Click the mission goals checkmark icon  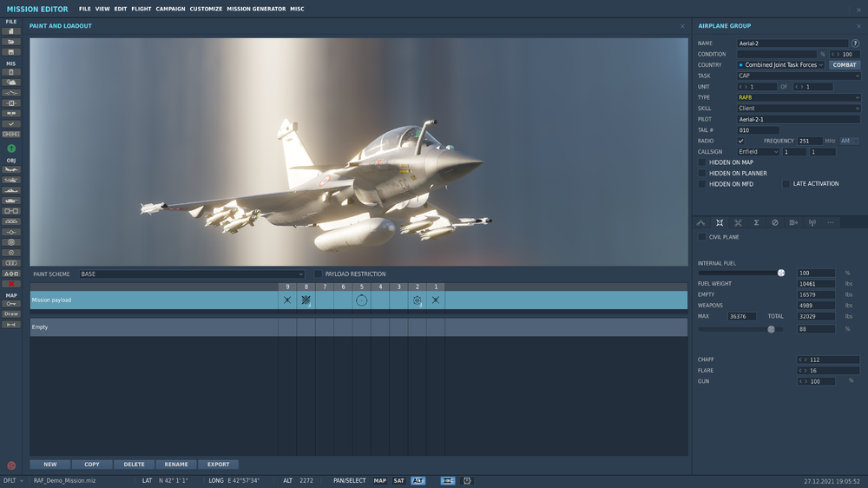[11, 124]
